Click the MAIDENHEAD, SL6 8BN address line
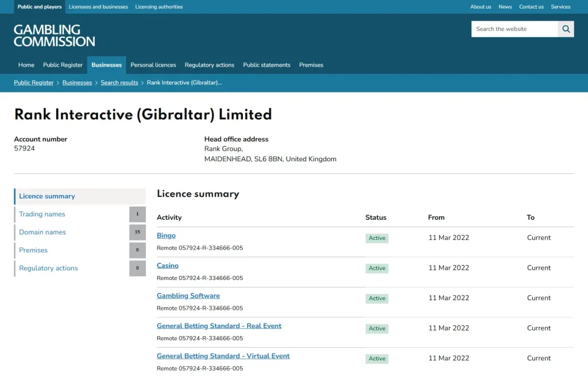Viewport: 588px width, 377px height. 270,159
